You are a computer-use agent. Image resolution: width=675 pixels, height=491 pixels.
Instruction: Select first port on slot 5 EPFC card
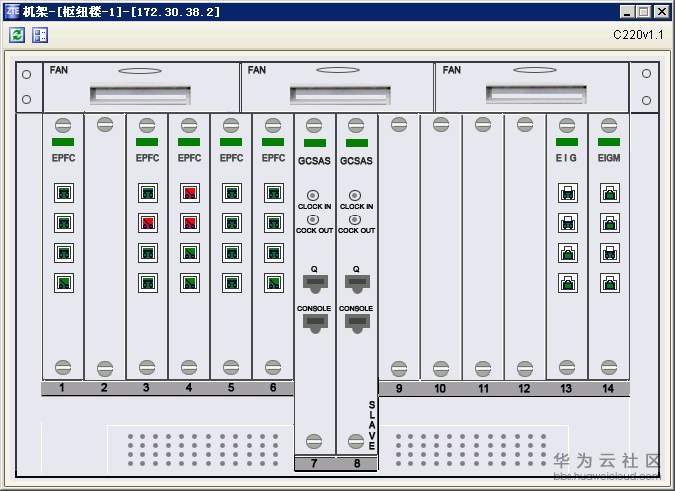(232, 193)
